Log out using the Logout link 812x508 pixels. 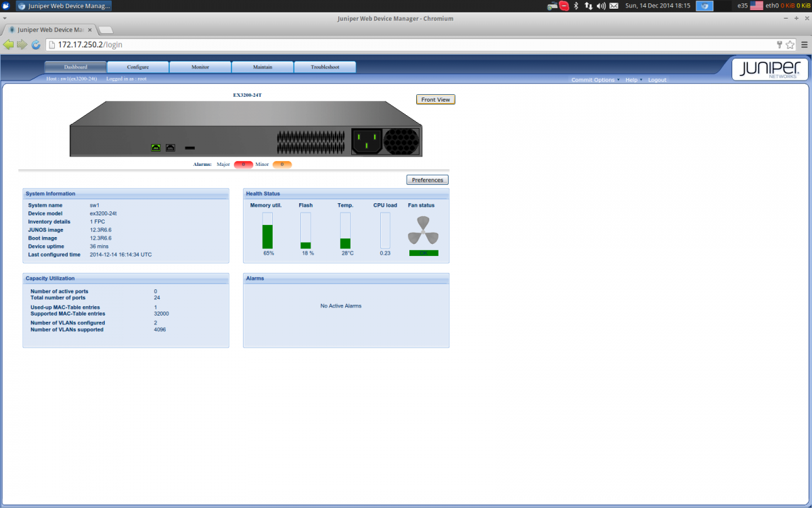pos(657,80)
